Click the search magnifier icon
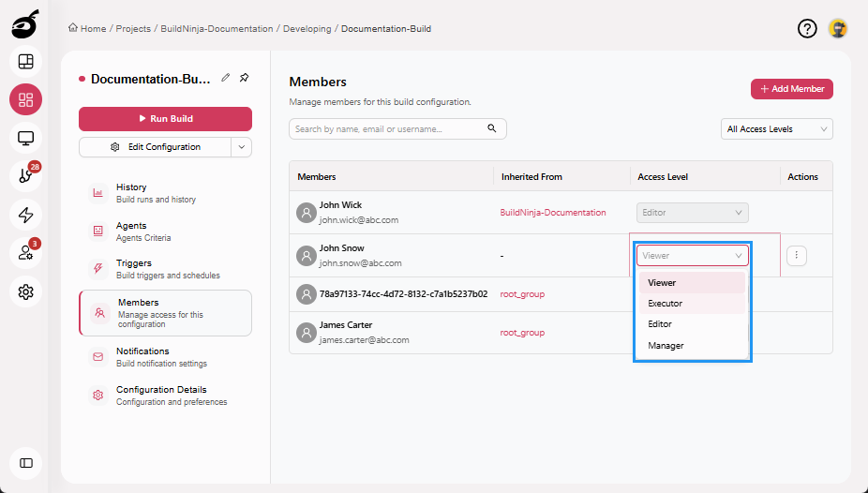The image size is (868, 493). 491,128
